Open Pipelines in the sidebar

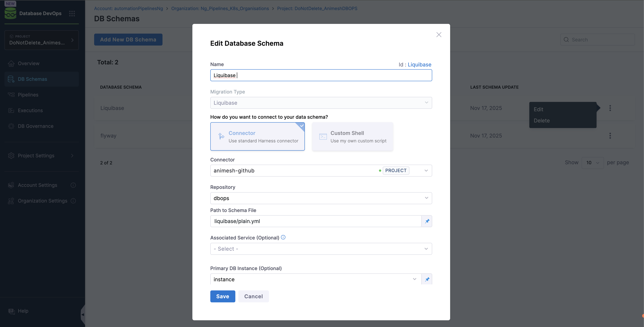28,95
